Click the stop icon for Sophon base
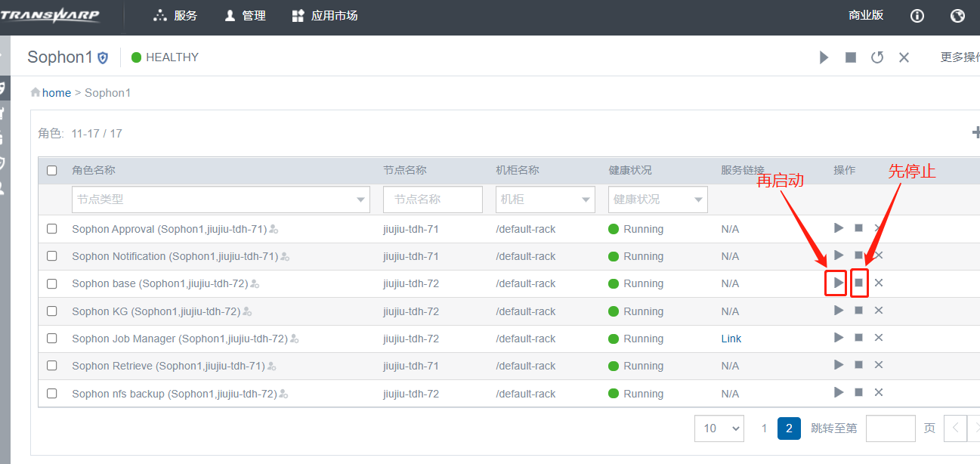This screenshot has height=464, width=980. coord(858,283)
